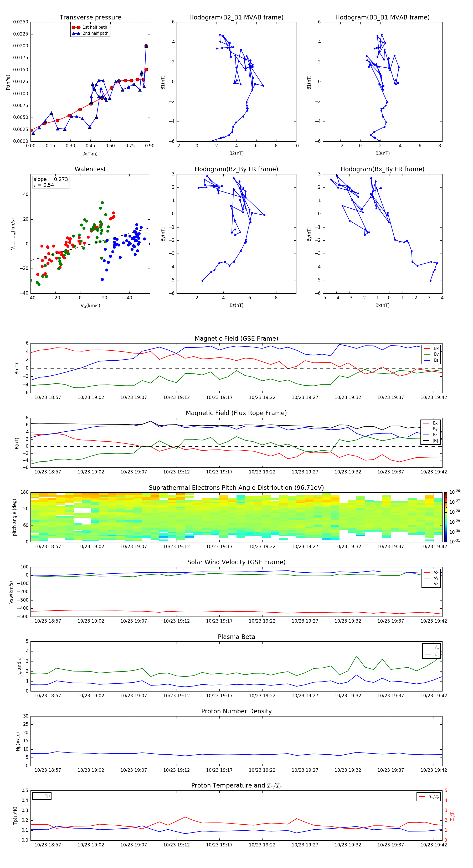Click 'Proton Number Density' title
This screenshot has width=473, height=868.
pos(236,711)
